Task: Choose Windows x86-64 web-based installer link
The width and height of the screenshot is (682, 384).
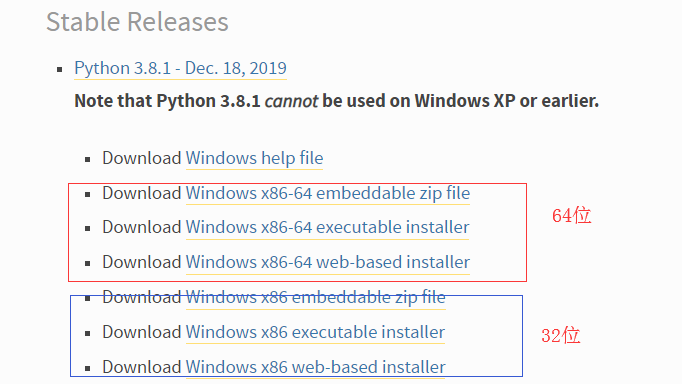Action: click(328, 262)
